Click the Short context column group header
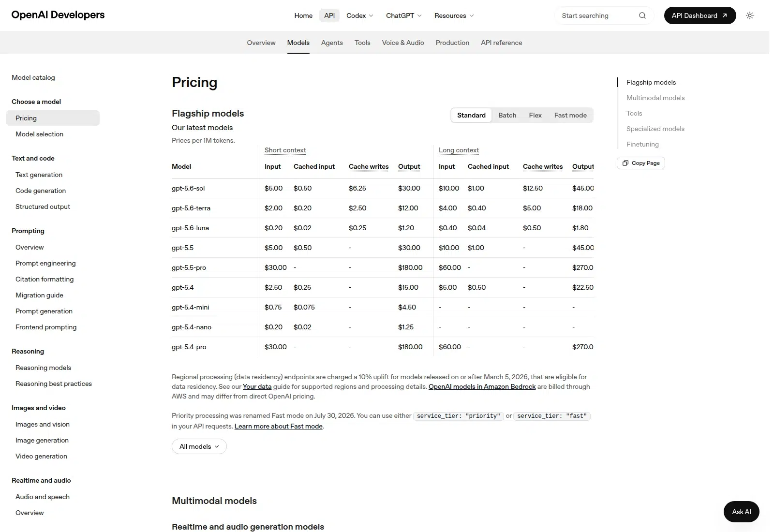Screen dimensions: 774x532 click(285, 150)
